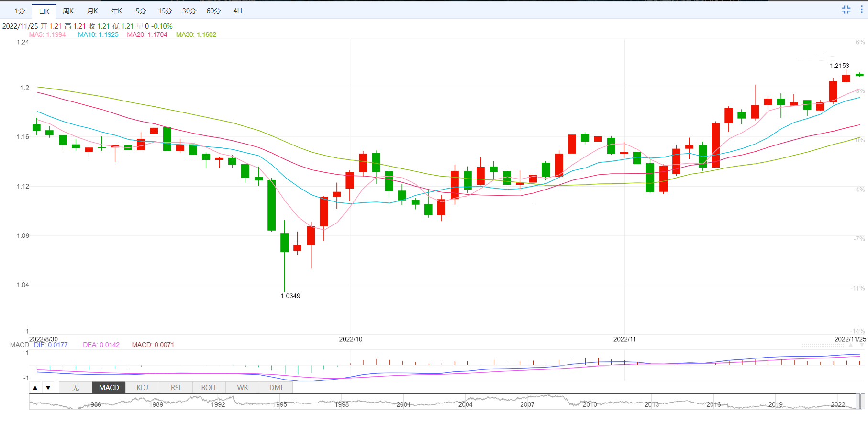The height and width of the screenshot is (425, 868).
Task: Exit fullscreen with the shrink arrows icon
Action: tap(846, 10)
